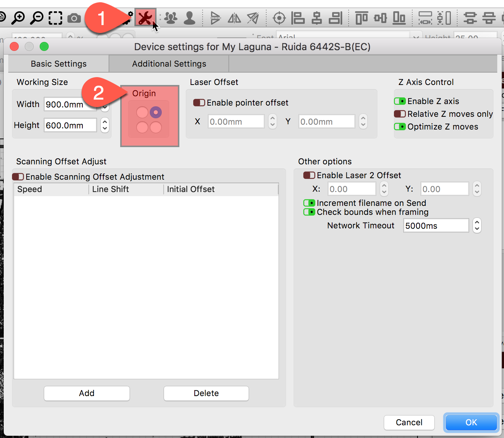Click Delete under scanning offset table
Image resolution: width=504 pixels, height=438 pixels.
pos(206,393)
